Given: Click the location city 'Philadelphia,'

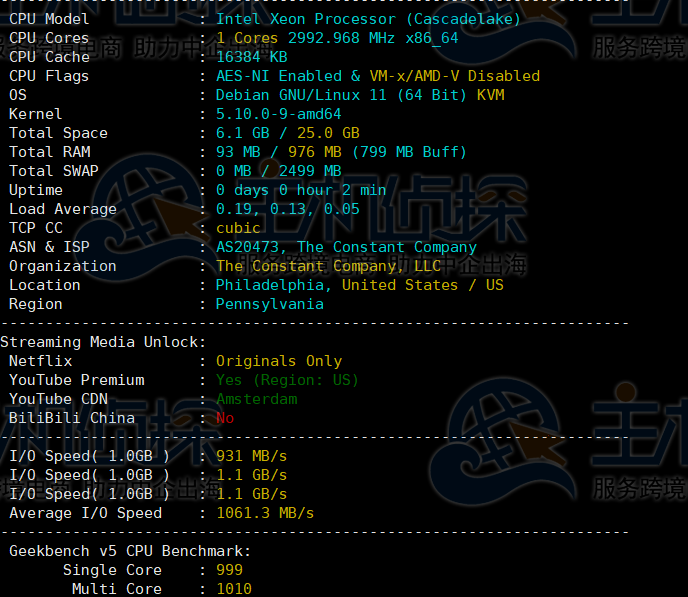Looking at the screenshot, I should [274, 285].
